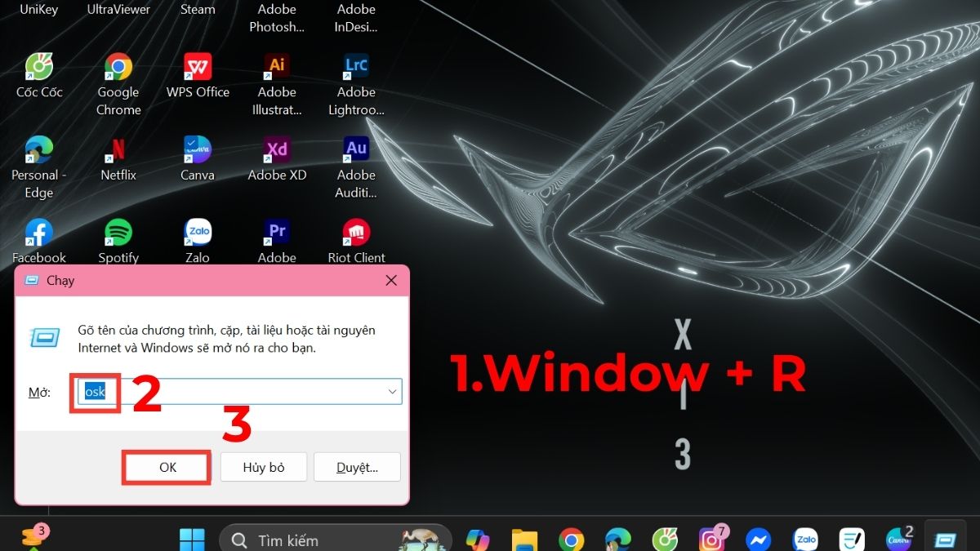Image resolution: width=980 pixels, height=551 pixels.
Task: Open Netflix
Action: (x=118, y=149)
